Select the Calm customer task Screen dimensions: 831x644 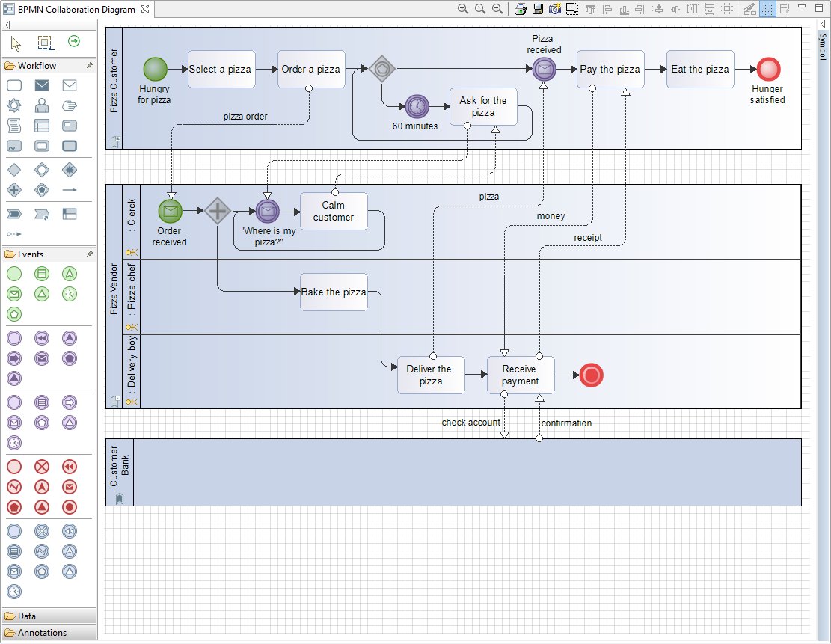(334, 211)
